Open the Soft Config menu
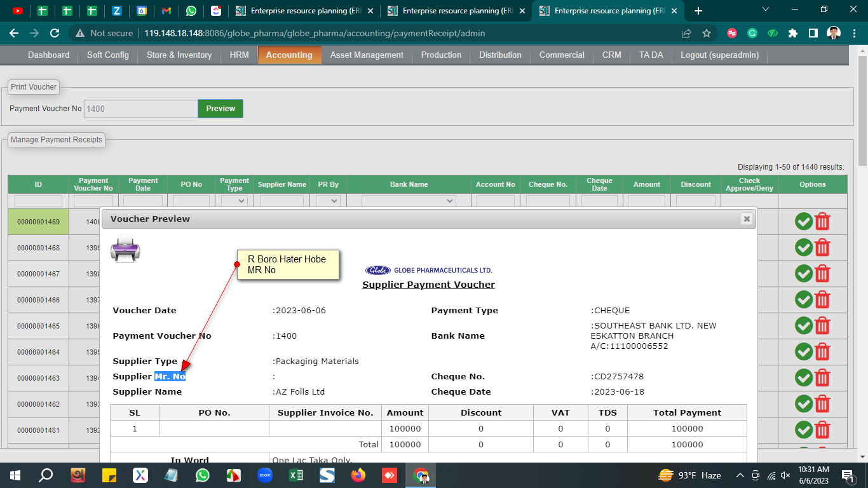Image resolution: width=868 pixels, height=488 pixels. pos(108,55)
